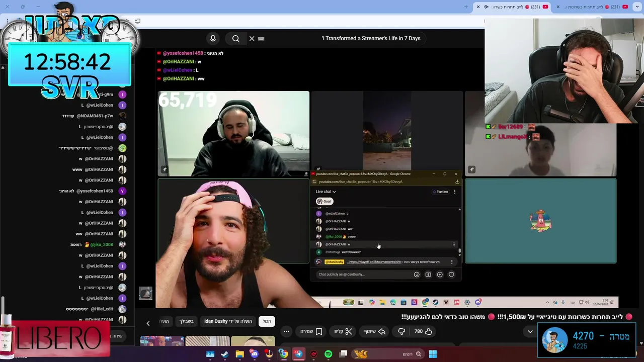This screenshot has width=644, height=362.
Task: Save the video with bookmark button (שמירה)
Action: (x=311, y=331)
